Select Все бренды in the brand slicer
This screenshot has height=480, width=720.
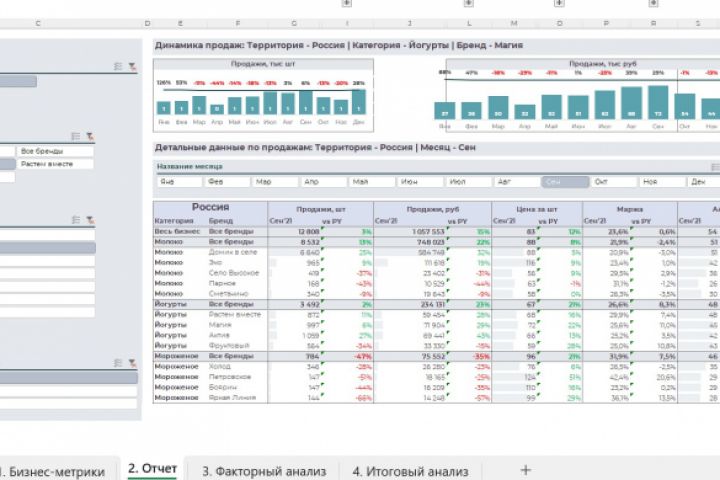[55, 151]
